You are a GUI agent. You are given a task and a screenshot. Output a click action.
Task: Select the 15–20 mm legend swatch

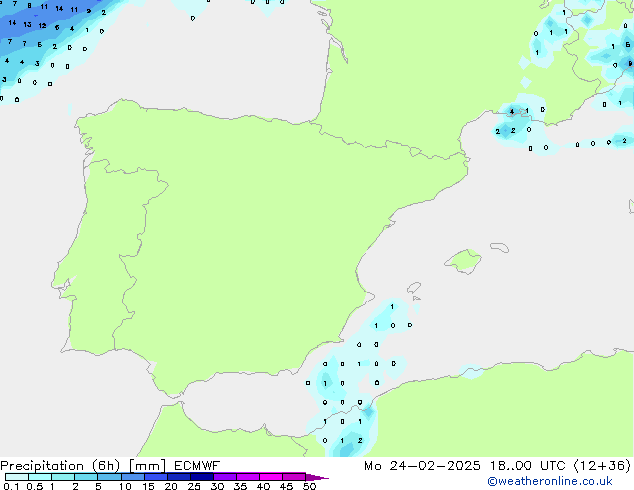[155, 477]
